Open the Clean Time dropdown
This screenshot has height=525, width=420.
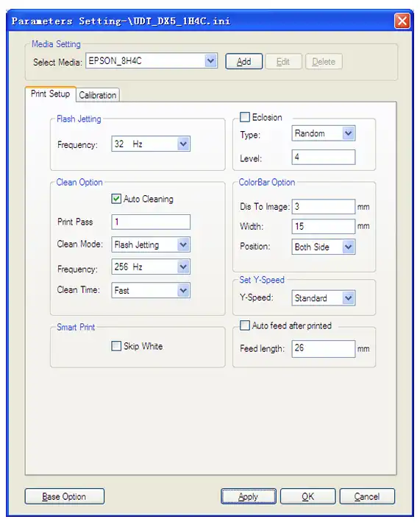151,290
